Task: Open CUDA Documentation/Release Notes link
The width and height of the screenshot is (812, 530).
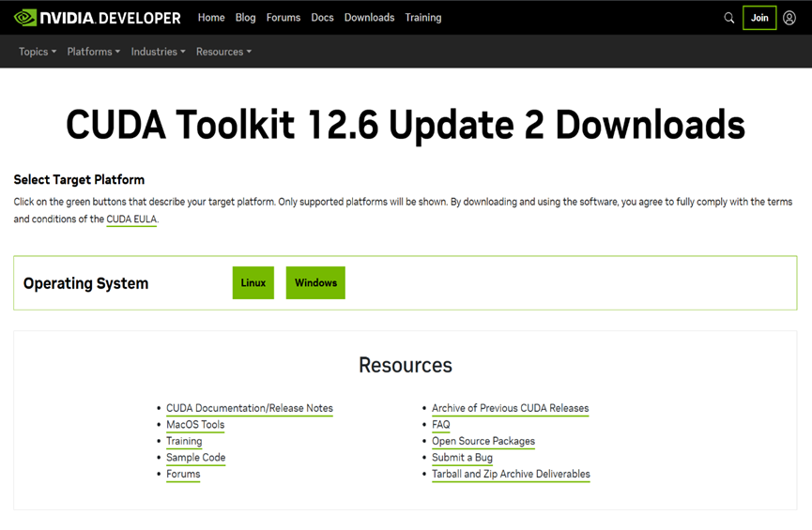Action: point(250,408)
